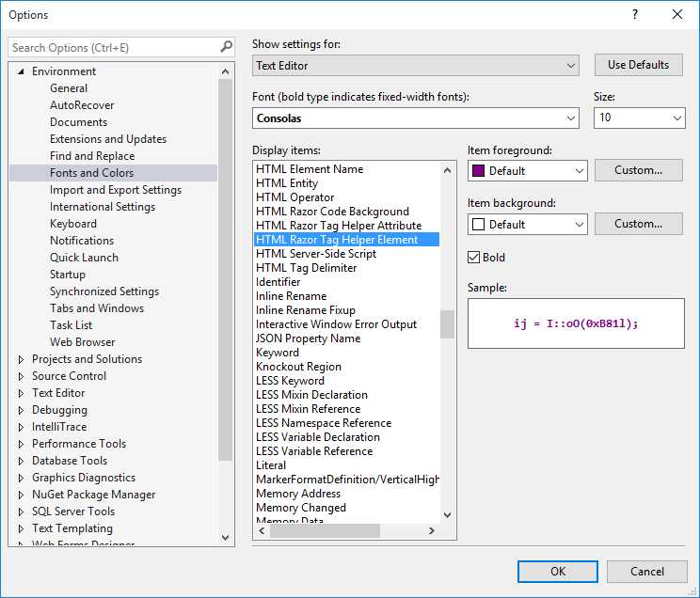Select Tabs and Windows
This screenshot has height=598, width=700.
coord(97,308)
